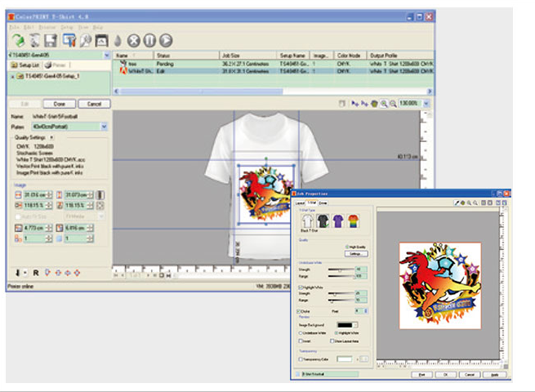Click the start/play job toolbar button
The height and width of the screenshot is (392, 535).
(166, 40)
